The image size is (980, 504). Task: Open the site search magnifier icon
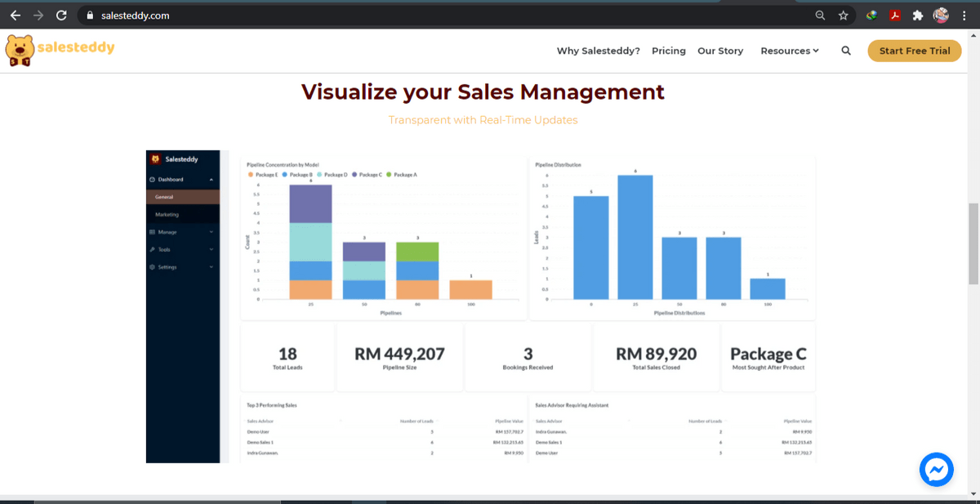[x=846, y=51]
